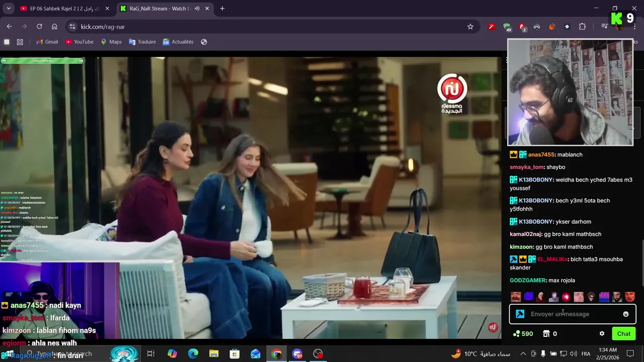Open the browser home page
This screenshot has width=644, height=362.
(x=54, y=27)
